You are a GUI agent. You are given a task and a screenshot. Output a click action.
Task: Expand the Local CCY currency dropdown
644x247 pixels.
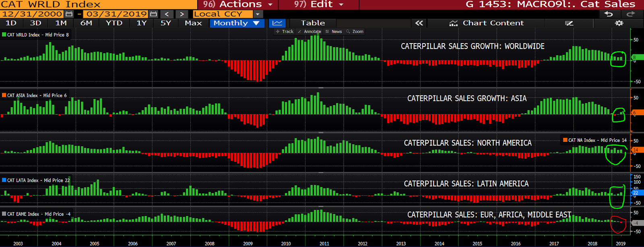click(x=258, y=14)
